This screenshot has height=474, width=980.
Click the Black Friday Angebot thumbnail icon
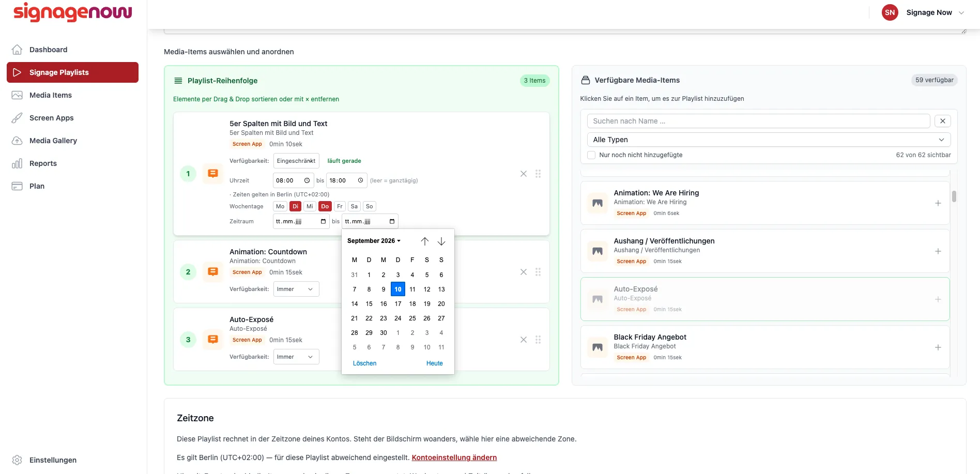coord(598,347)
